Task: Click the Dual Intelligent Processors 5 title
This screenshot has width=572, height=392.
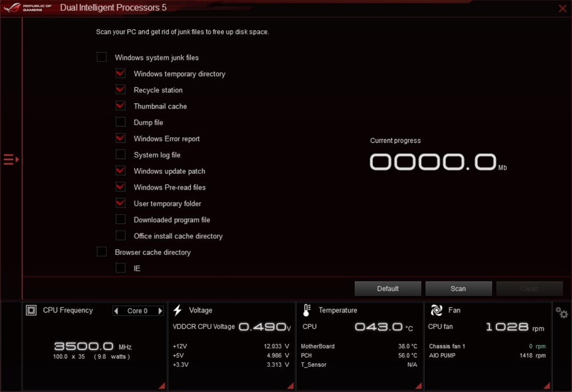Action: pyautogui.click(x=113, y=7)
